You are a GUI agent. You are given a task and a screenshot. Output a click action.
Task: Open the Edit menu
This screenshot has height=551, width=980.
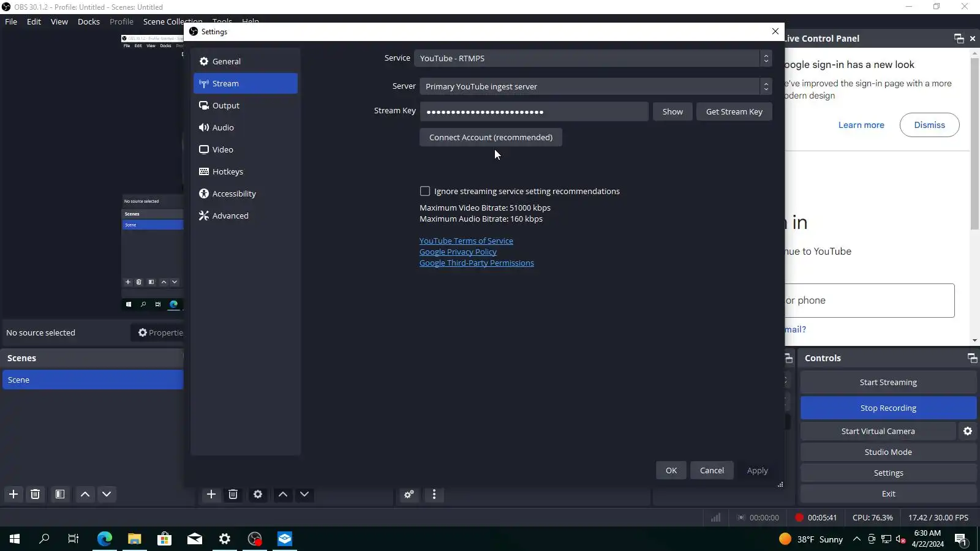click(x=34, y=21)
